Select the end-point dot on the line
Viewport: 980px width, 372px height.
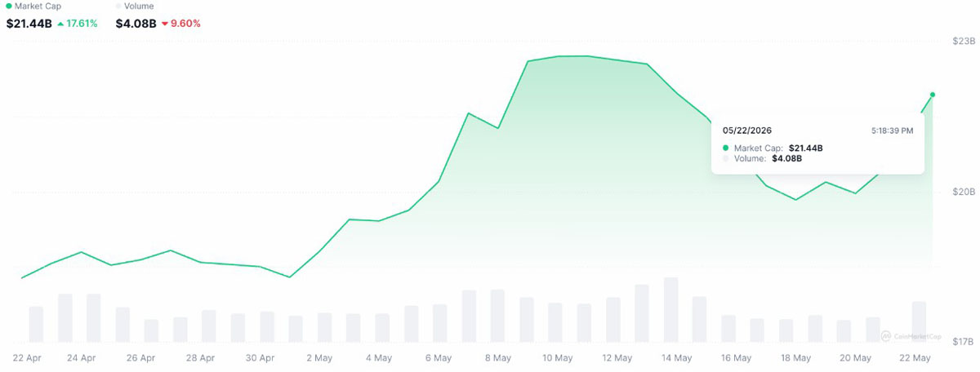point(933,95)
